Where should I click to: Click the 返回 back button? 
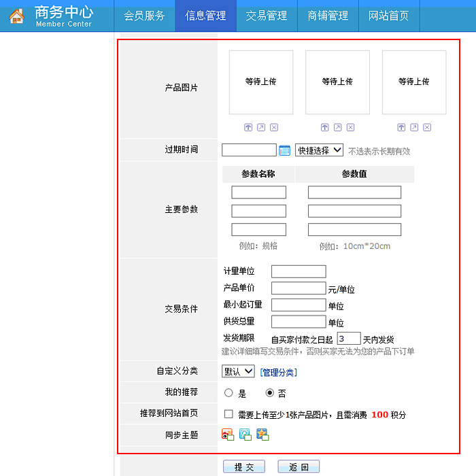click(x=299, y=466)
